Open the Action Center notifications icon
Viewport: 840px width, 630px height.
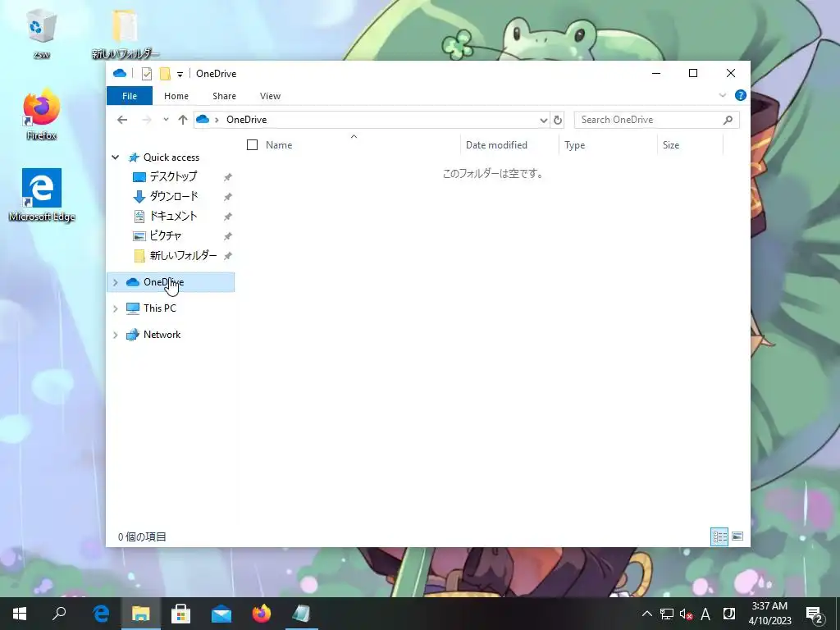[815, 615]
